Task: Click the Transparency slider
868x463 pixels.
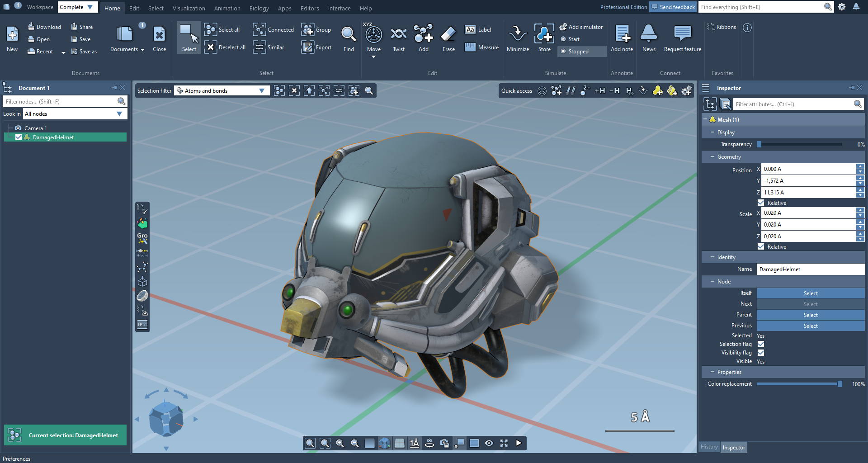Action: tap(800, 144)
